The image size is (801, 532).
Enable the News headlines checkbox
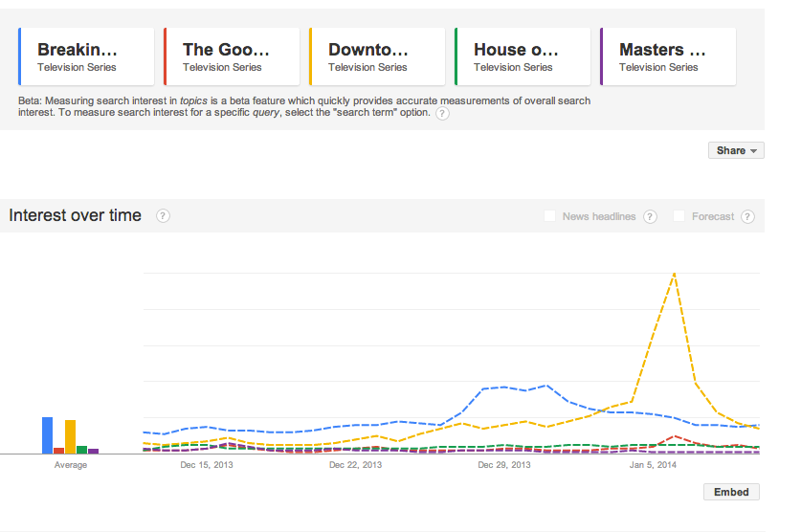tap(549, 216)
